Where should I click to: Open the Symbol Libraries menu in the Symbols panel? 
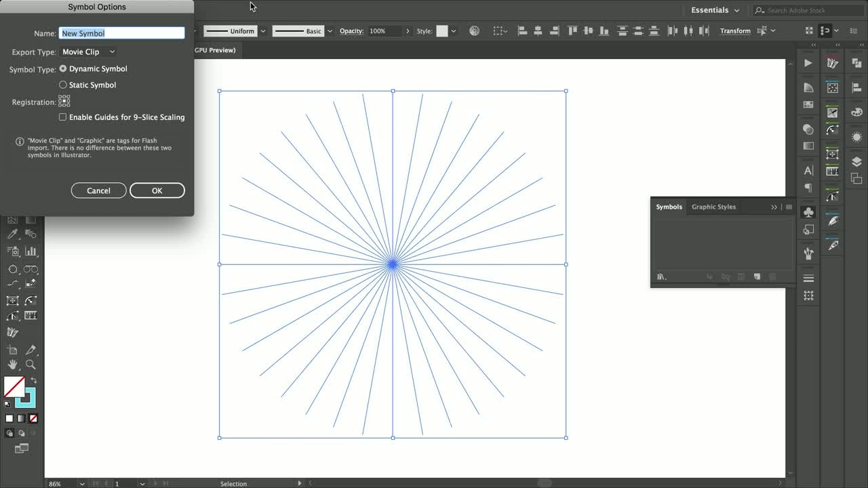point(662,277)
